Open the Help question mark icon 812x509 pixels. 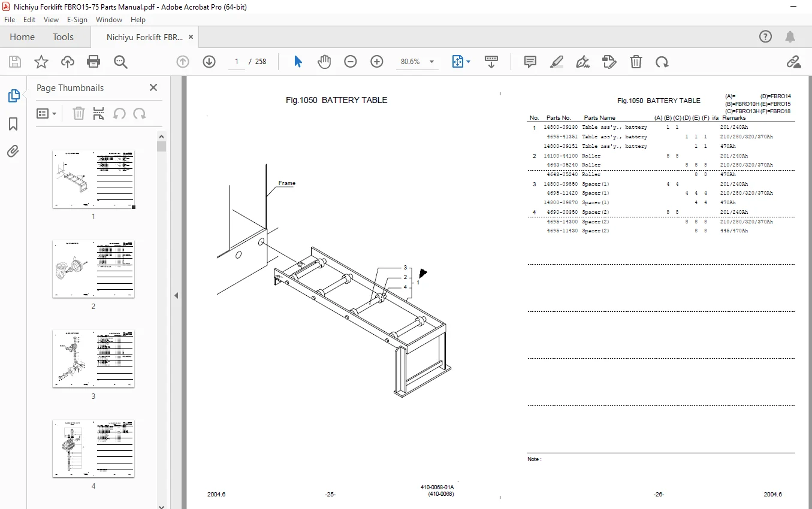tap(766, 37)
